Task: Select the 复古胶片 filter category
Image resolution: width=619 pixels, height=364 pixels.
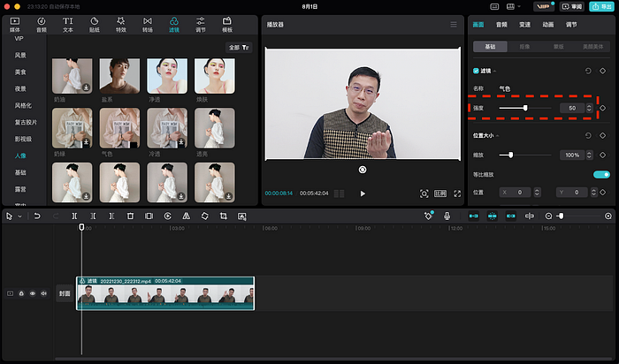Action: (x=26, y=122)
